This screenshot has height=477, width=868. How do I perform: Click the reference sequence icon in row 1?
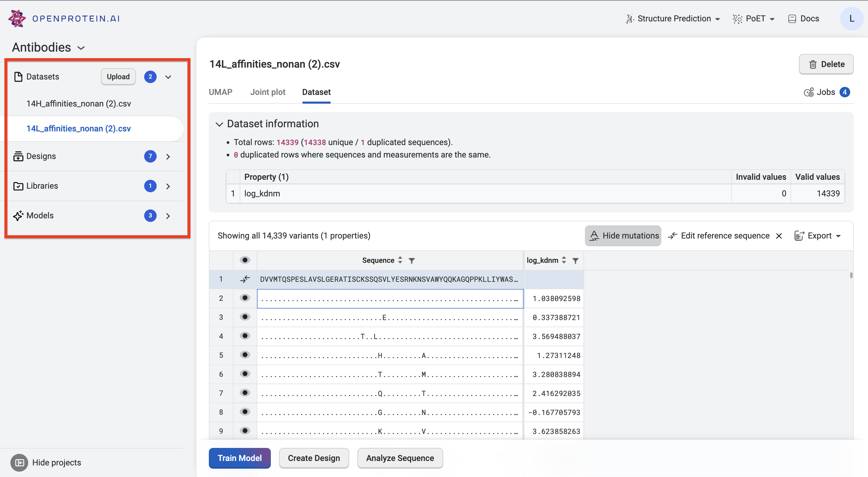click(245, 279)
